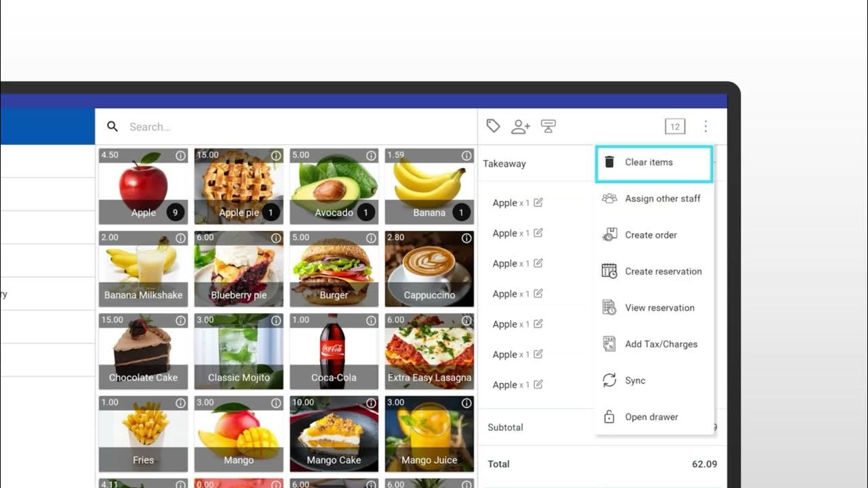868x488 pixels.
Task: Select the Blueberry pie tile
Action: pyautogui.click(x=239, y=269)
